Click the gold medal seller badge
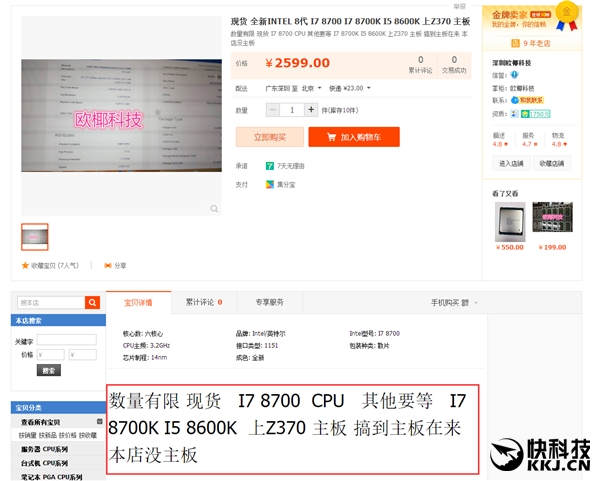The image size is (600, 481). 567,16
